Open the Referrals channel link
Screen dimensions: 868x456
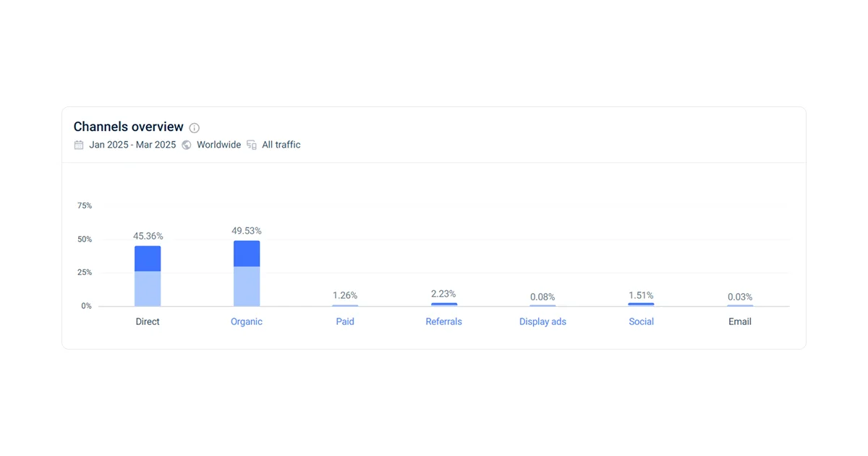point(443,321)
